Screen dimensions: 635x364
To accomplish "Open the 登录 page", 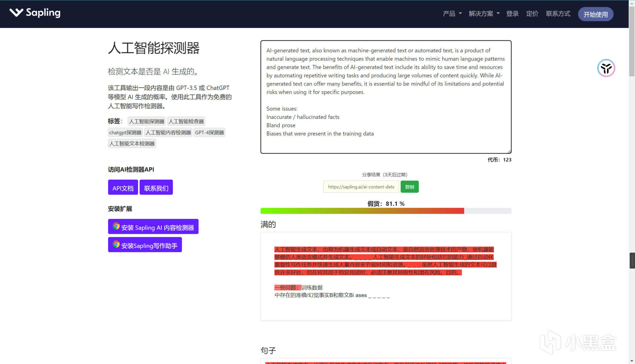I will (512, 14).
